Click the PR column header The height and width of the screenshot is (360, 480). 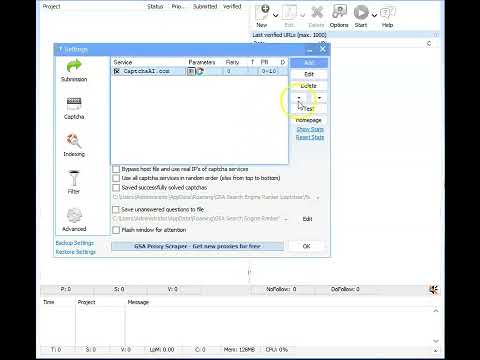[265, 62]
